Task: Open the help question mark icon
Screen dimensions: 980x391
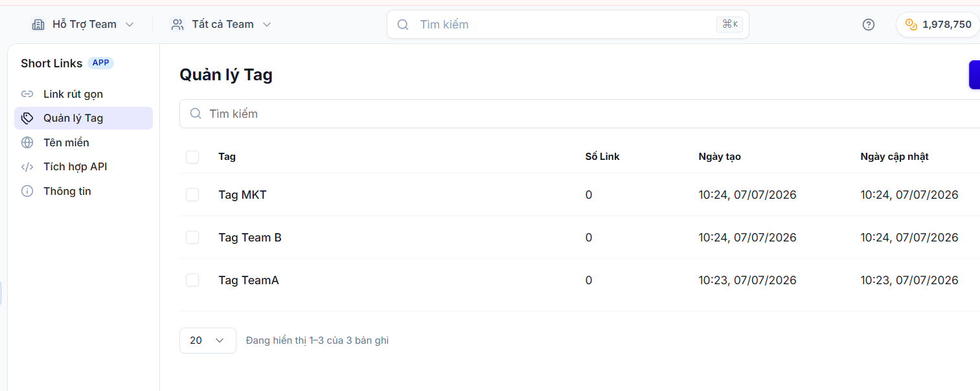Action: point(869,25)
